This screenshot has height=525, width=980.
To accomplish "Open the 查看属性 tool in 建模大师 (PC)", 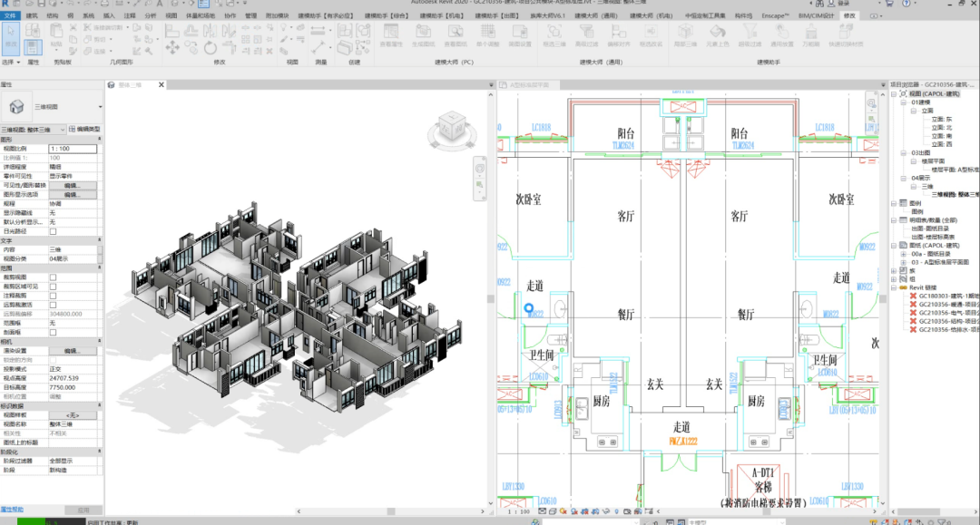I will click(x=391, y=35).
